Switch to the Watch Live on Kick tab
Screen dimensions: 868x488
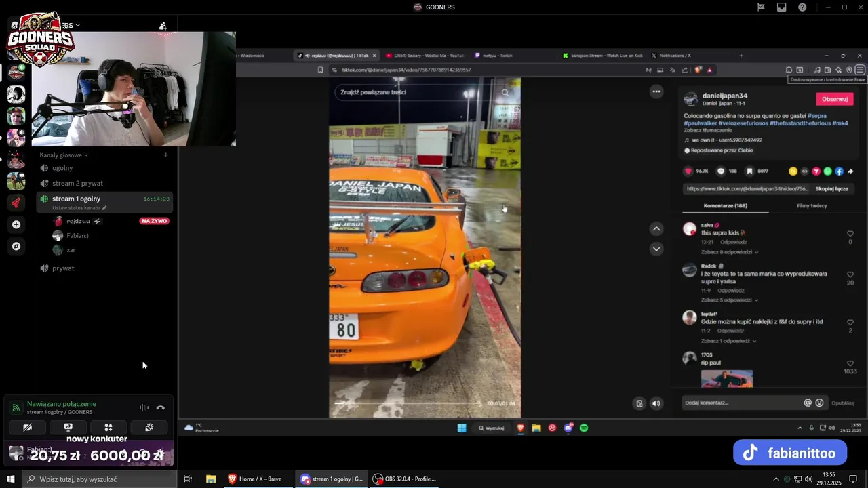[604, 56]
